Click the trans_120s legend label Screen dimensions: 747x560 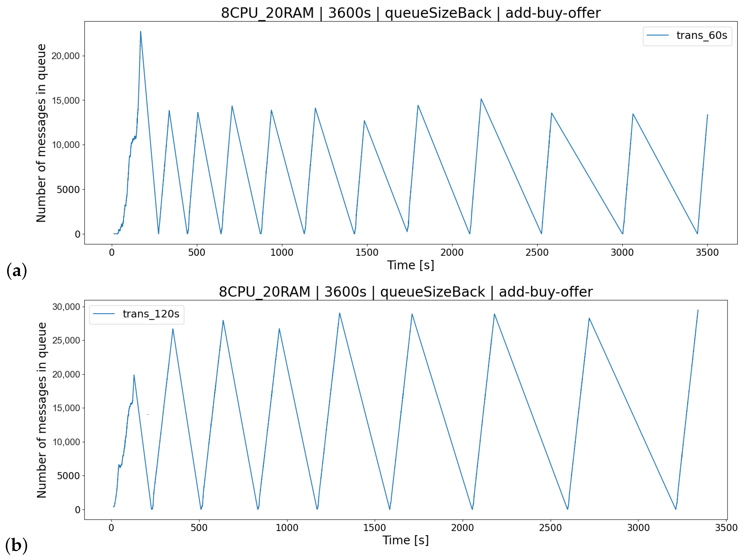[151, 314]
